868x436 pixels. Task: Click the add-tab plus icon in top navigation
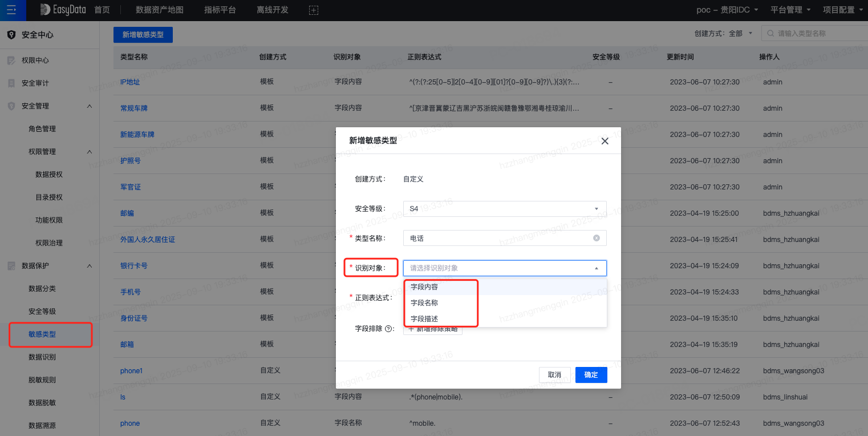click(313, 10)
